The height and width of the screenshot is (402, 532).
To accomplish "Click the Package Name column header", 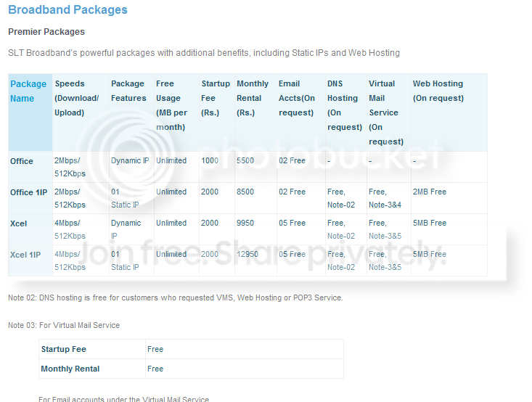I will [x=28, y=91].
